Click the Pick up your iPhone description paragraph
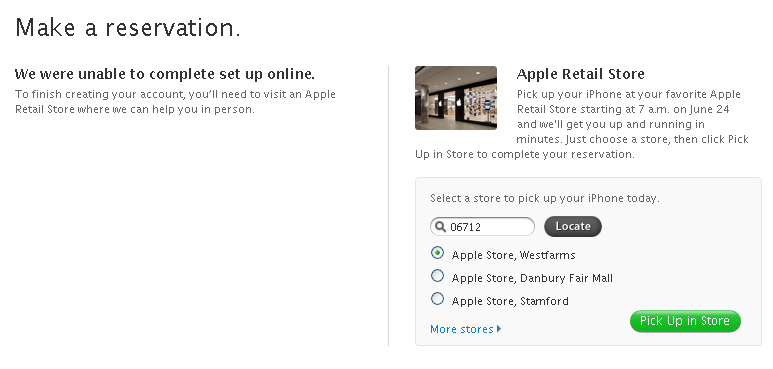Viewport: 773px width, 369px height. pyautogui.click(x=582, y=124)
